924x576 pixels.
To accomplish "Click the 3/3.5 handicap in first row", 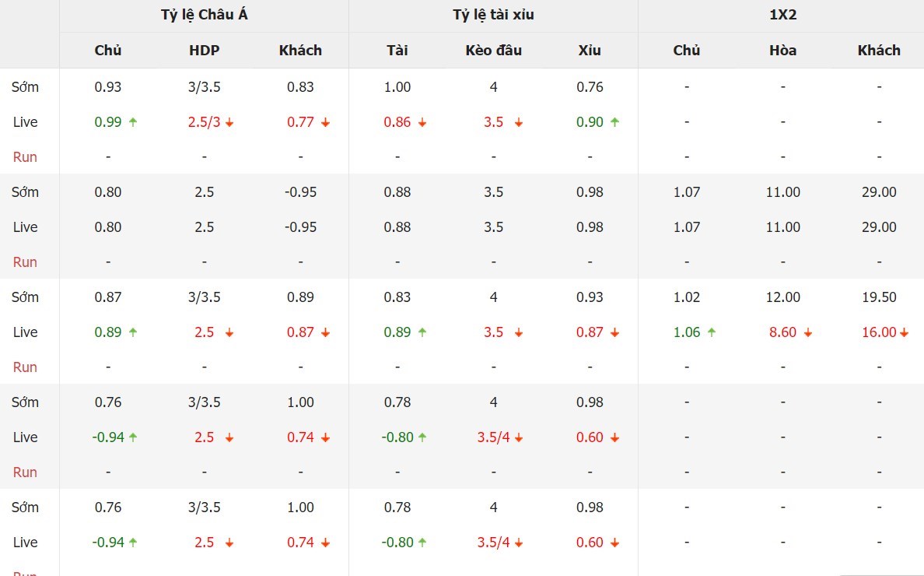I will click(x=205, y=87).
